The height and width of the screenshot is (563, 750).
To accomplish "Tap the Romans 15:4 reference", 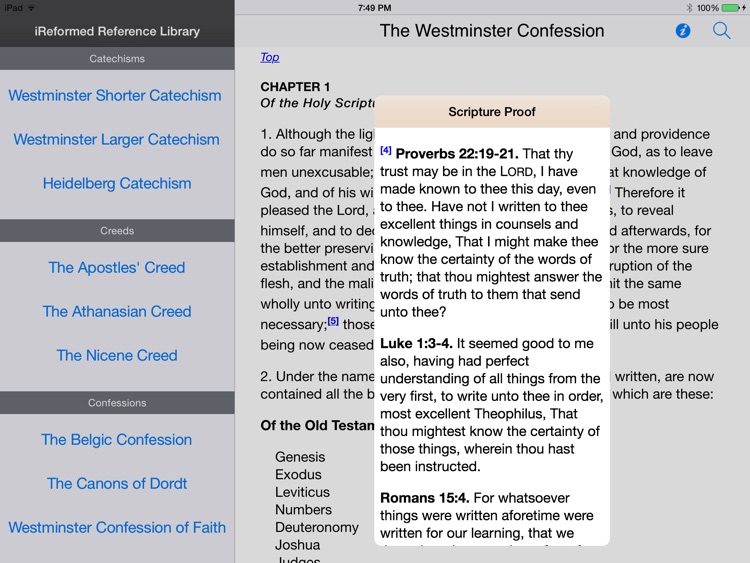I will click(424, 498).
